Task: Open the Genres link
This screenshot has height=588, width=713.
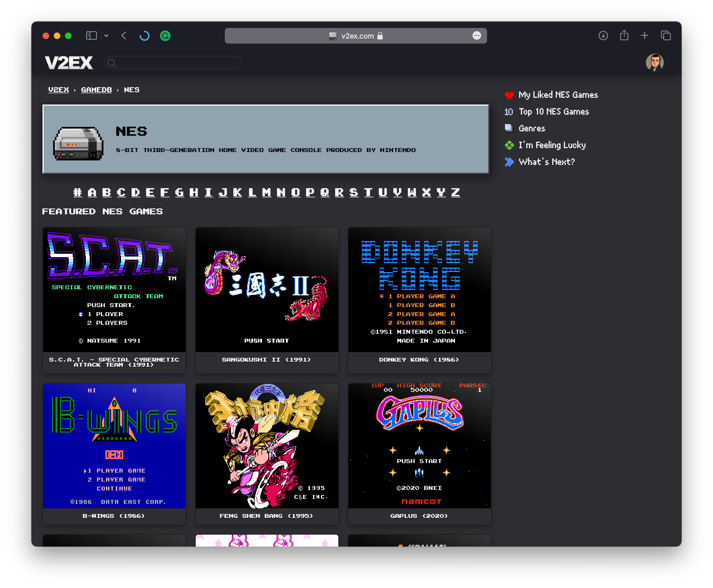Action: 532,128
